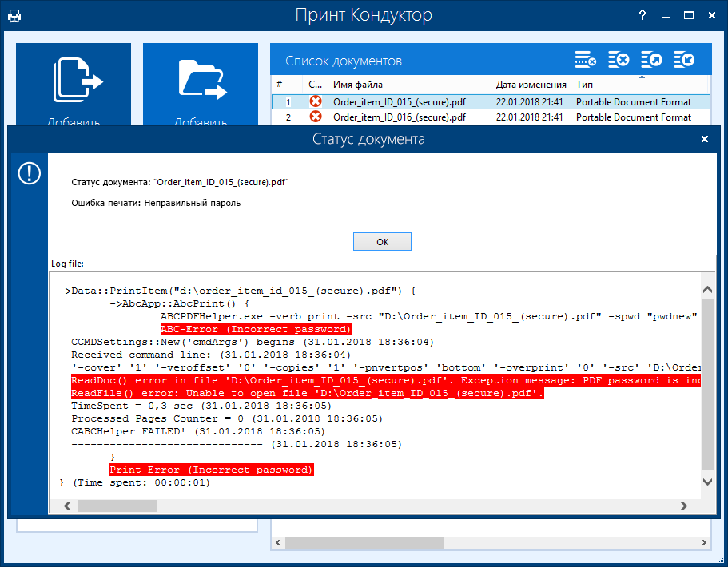This screenshot has height=567, width=728.
Task: Sort by Дата изменения column header
Action: click(x=531, y=85)
